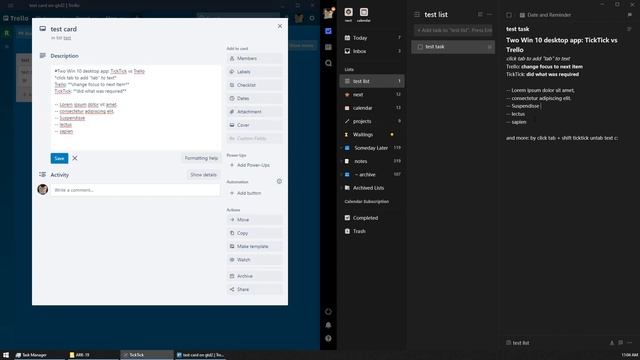Open Trello Automation info icon
The width and height of the screenshot is (640, 360).
[279, 181]
